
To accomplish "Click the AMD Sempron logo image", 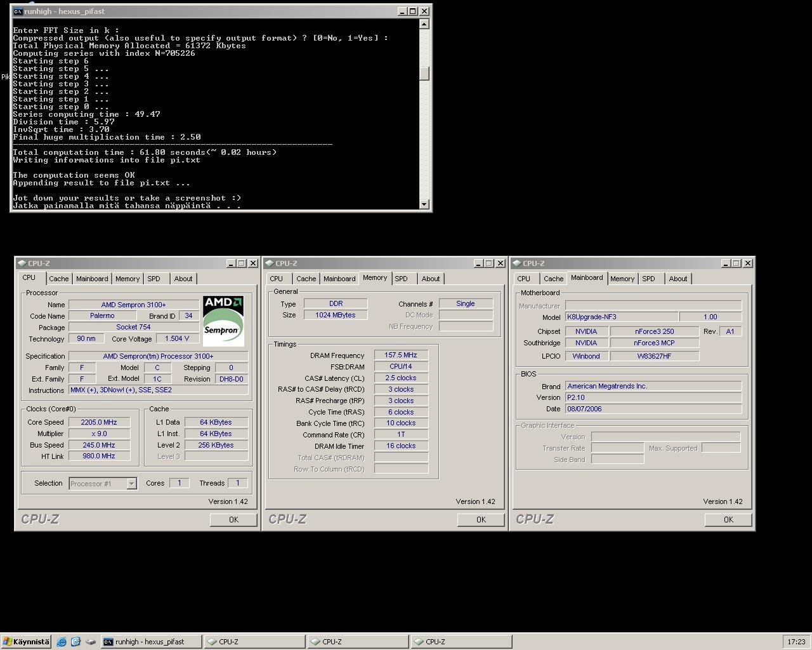I will click(x=223, y=321).
